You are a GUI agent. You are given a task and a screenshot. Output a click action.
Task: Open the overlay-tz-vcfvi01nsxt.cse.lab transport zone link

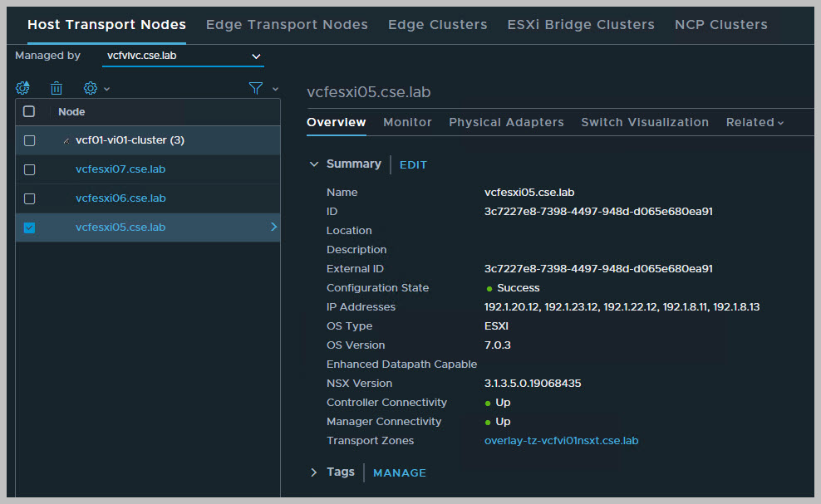tap(561, 441)
